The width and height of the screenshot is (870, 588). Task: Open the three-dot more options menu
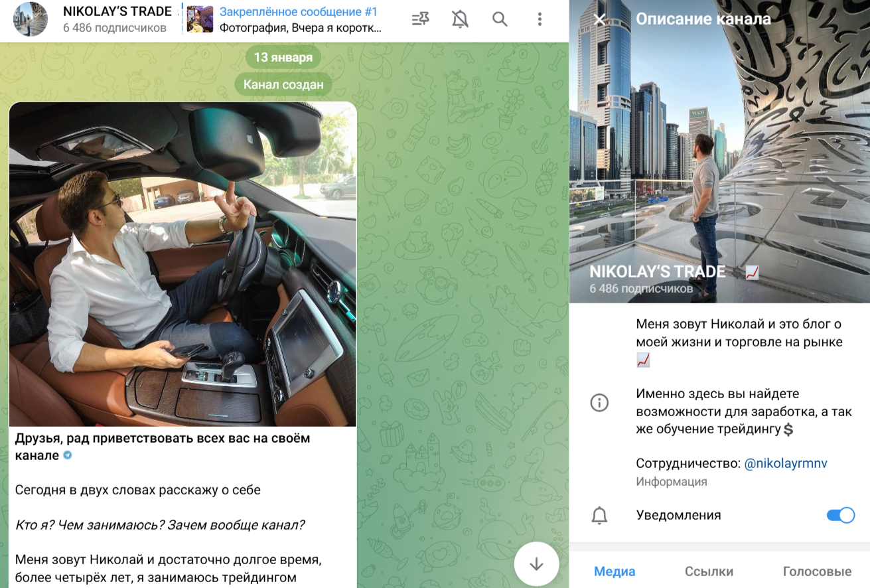540,19
